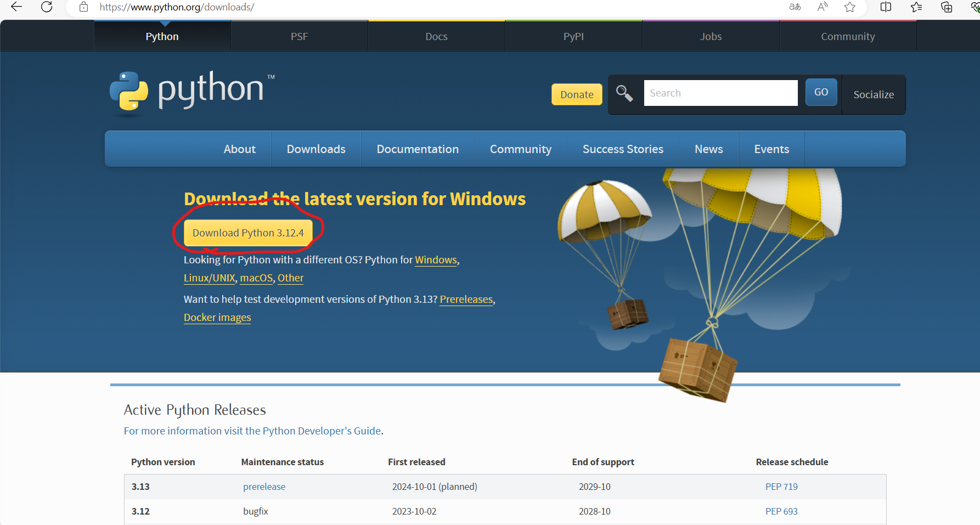Image resolution: width=980 pixels, height=525 pixels.
Task: Focus the Search input field
Action: 720,93
